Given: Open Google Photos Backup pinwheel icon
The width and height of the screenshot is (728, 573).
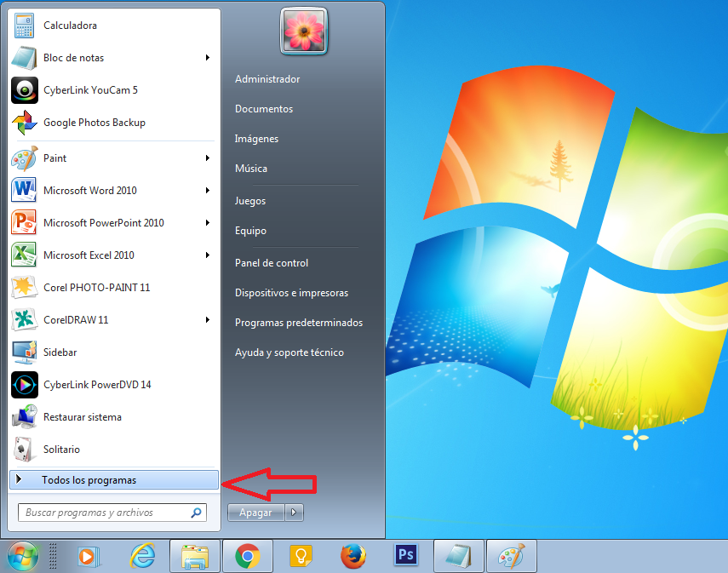Looking at the screenshot, I should (25, 123).
